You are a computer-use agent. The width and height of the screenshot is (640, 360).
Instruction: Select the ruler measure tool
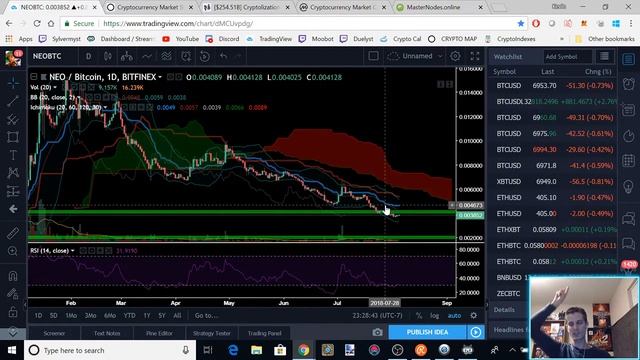coord(13,233)
